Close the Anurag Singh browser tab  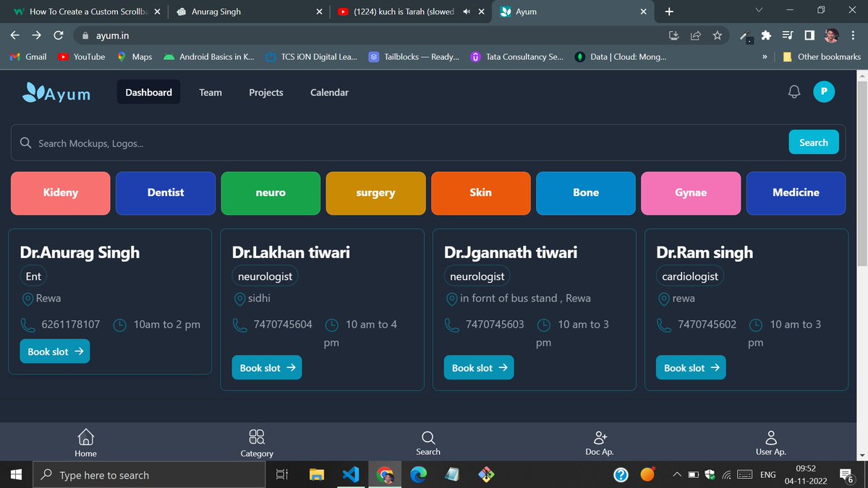[320, 12]
